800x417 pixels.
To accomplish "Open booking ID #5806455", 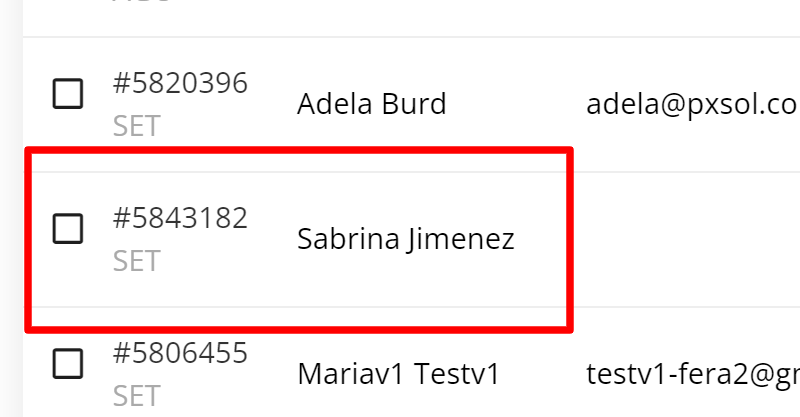I will coord(180,353).
